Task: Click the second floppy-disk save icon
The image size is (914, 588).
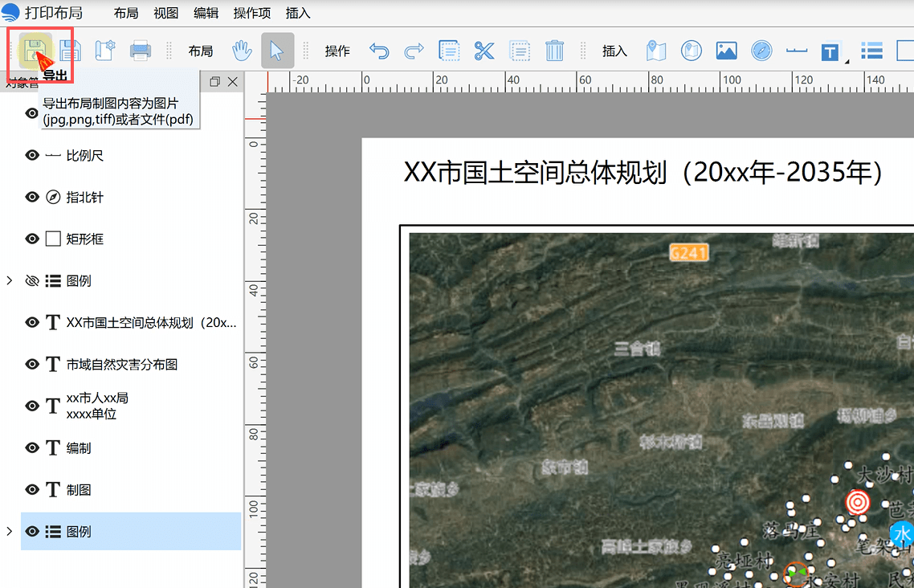Action: (x=71, y=51)
